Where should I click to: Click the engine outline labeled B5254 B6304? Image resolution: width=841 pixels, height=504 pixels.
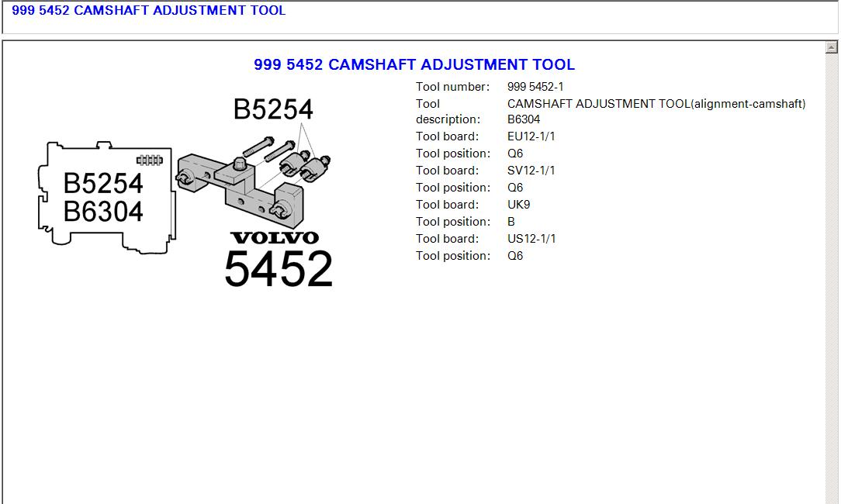107,198
